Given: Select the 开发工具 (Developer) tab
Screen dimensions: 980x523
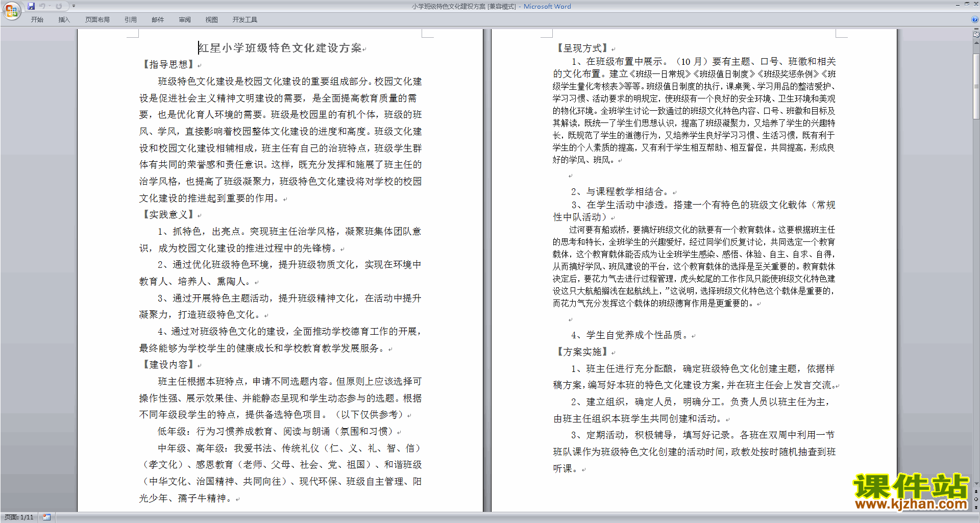Looking at the screenshot, I should (x=245, y=19).
